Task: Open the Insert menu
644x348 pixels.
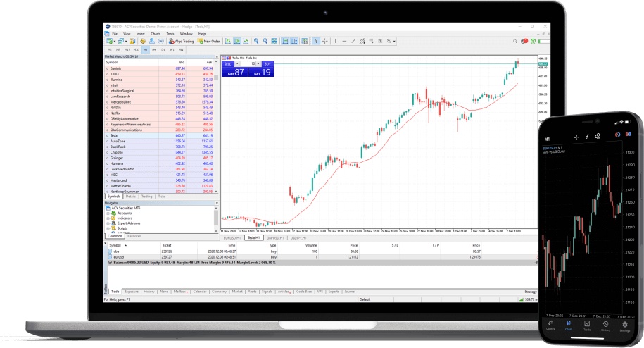Action: coord(141,34)
